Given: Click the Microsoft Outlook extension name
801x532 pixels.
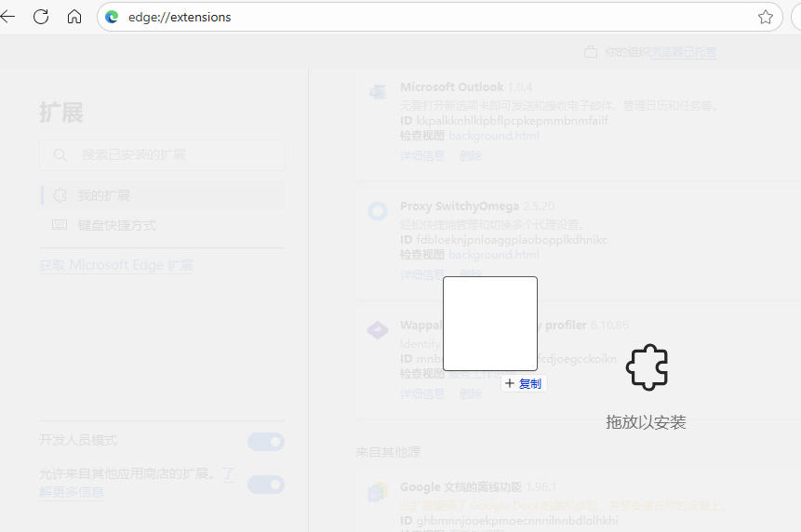Looking at the screenshot, I should coord(451,87).
